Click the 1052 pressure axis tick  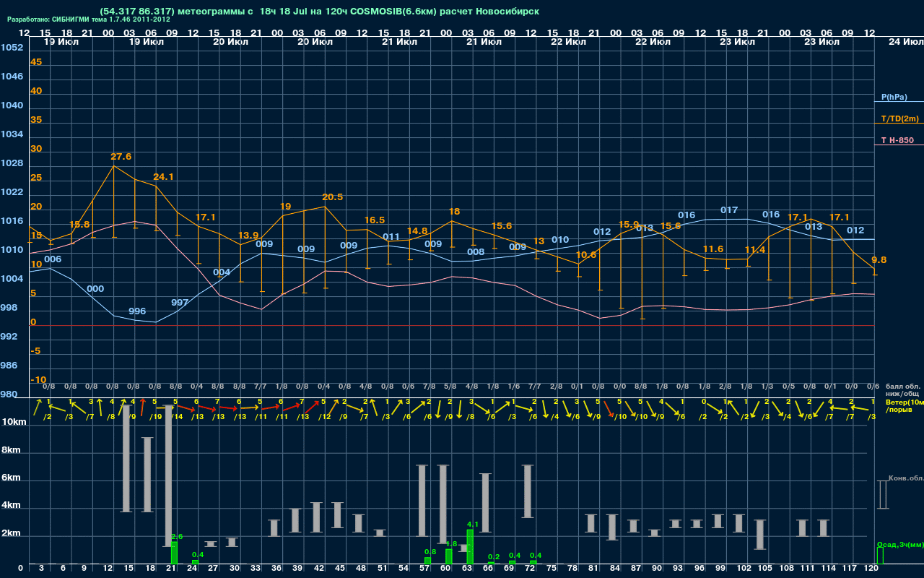coord(12,48)
